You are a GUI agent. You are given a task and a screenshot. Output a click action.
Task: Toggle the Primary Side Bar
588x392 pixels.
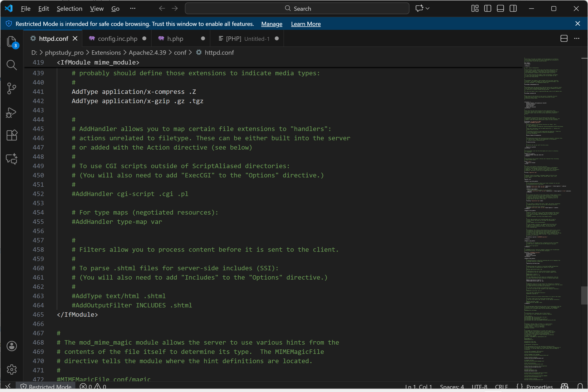click(487, 9)
